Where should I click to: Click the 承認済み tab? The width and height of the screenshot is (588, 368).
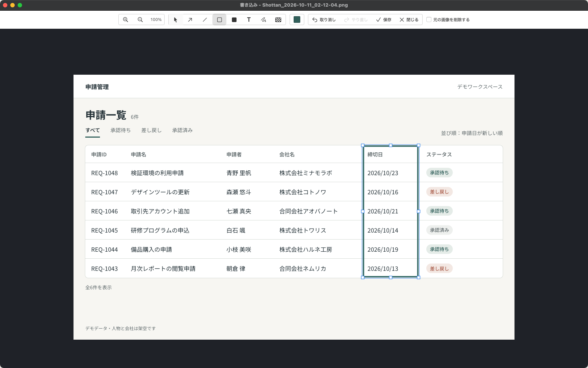click(x=182, y=130)
